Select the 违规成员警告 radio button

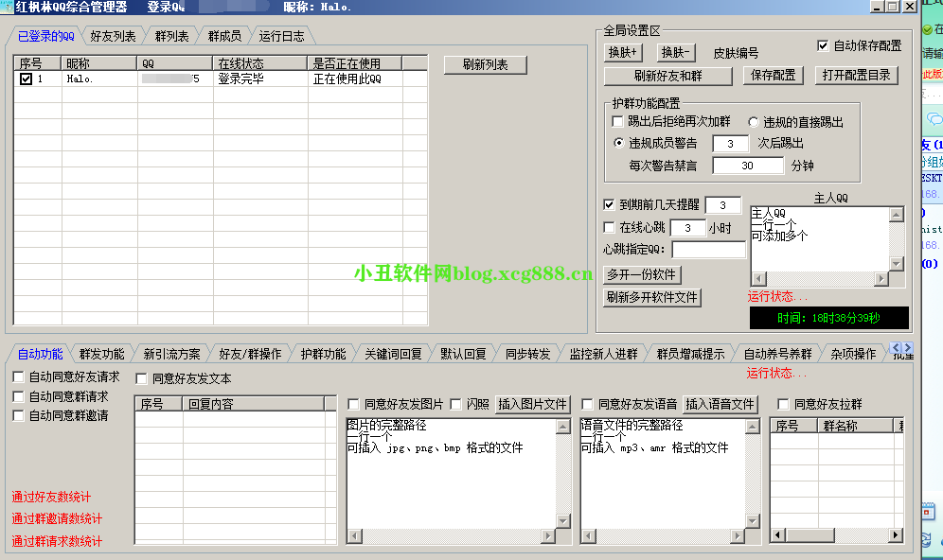coord(618,143)
